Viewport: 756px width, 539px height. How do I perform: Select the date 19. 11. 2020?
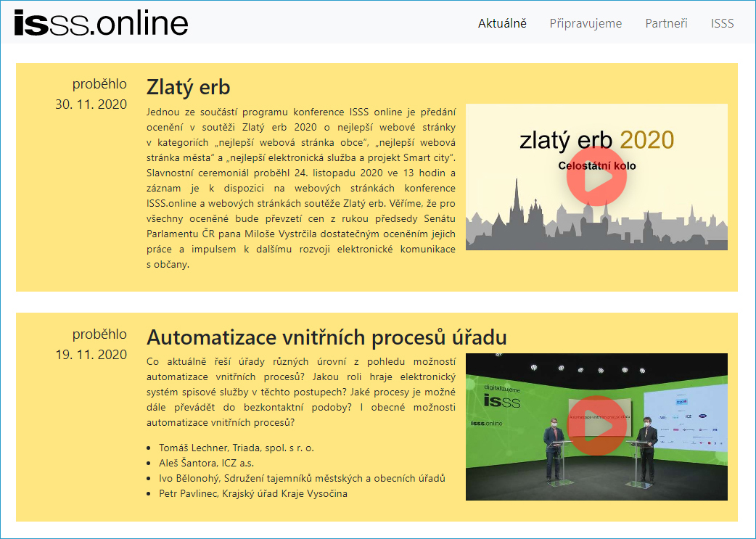click(91, 354)
